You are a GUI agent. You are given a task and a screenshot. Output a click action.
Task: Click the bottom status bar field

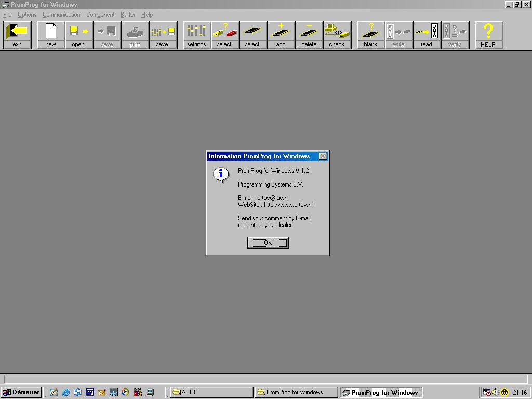[x=265, y=379]
